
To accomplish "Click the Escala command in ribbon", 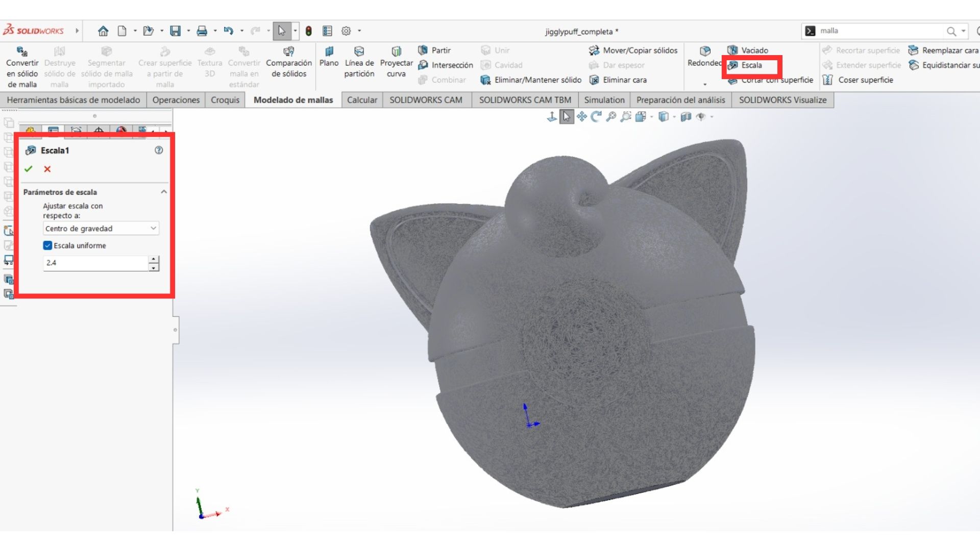I will coord(745,65).
